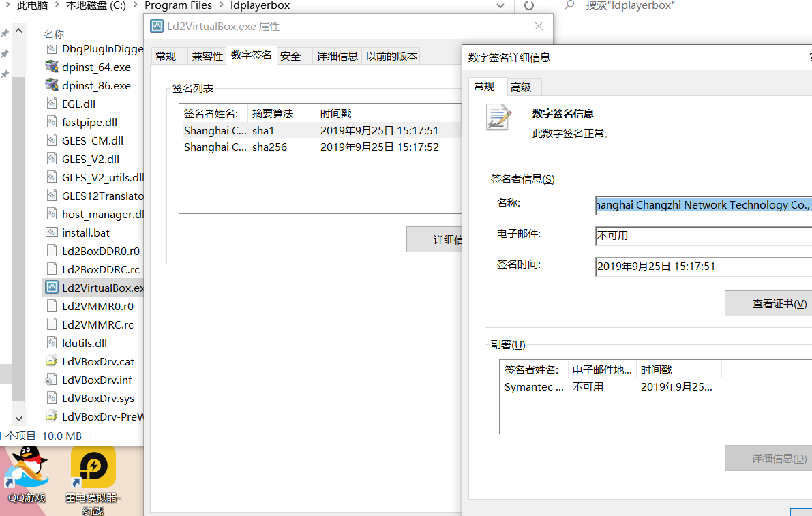The image size is (812, 516).
Task: Click the 名称 signer name field
Action: click(704, 205)
